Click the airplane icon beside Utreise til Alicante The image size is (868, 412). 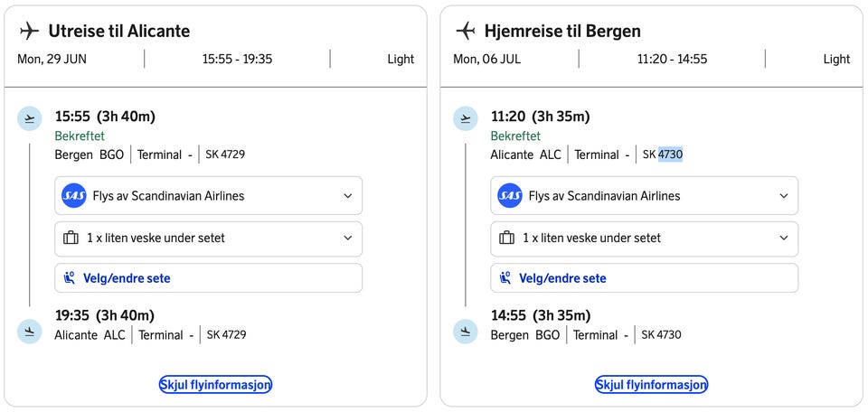tap(29, 31)
